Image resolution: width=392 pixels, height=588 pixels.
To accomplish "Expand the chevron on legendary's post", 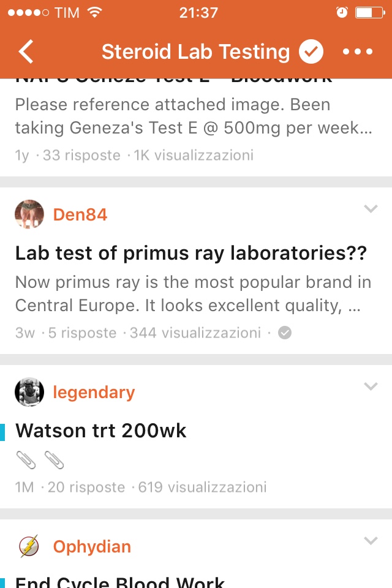I will tap(371, 386).
